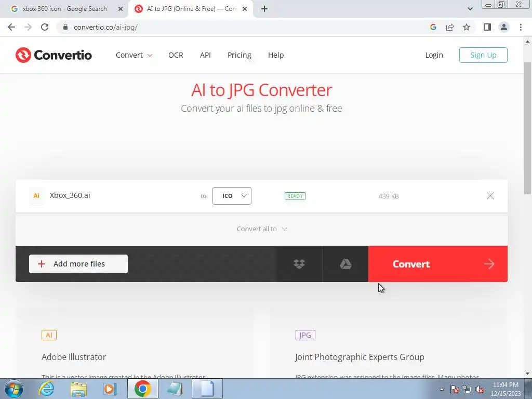The width and height of the screenshot is (532, 399).
Task: Click Joint Photographic Experts Group heading
Action: tap(360, 357)
